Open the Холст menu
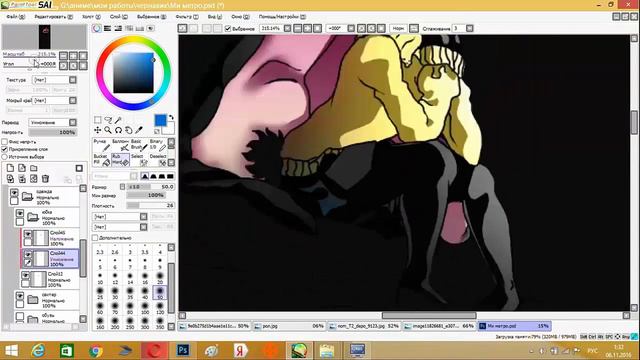Screen dimensions: 640x360 [x=91, y=17]
